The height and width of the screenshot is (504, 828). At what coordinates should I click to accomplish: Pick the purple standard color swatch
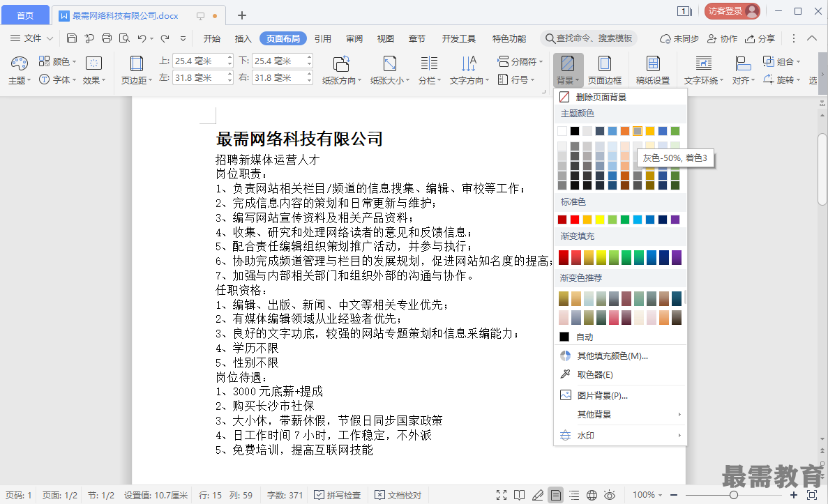click(x=675, y=220)
